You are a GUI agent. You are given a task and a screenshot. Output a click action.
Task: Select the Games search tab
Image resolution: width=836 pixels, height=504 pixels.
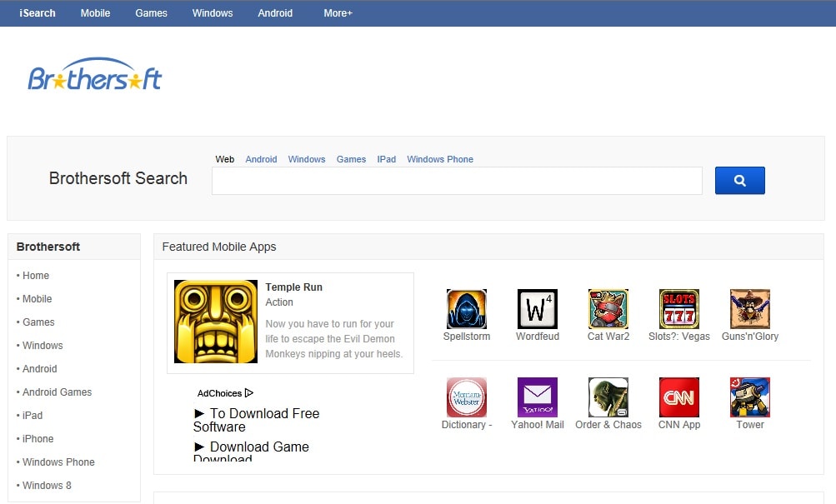352,159
